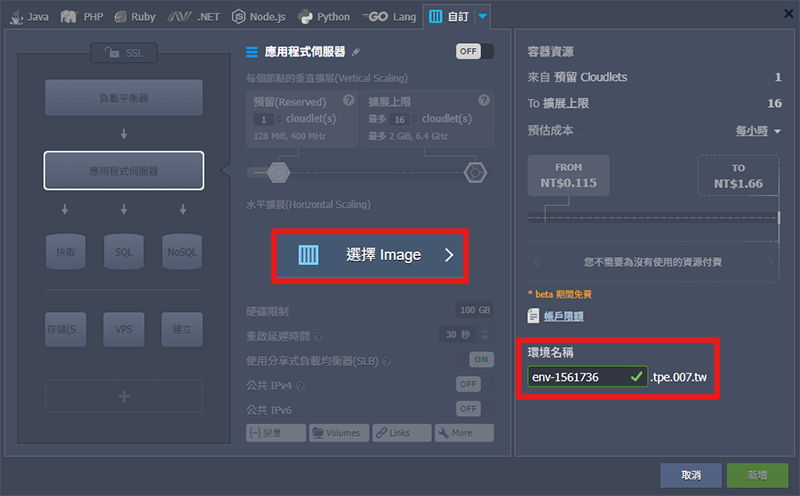The width and height of the screenshot is (800, 496).
Task: Click the 帳戶限額 document icon
Action: coord(533,315)
